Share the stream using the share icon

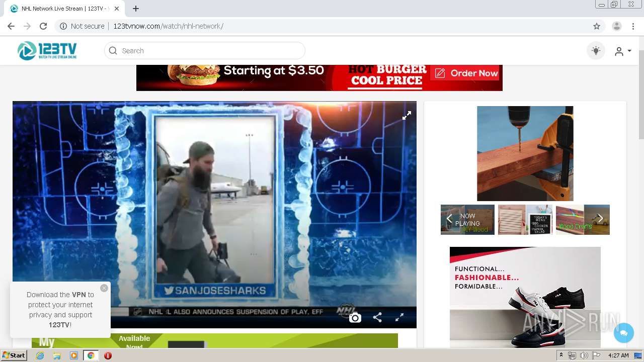(x=377, y=318)
